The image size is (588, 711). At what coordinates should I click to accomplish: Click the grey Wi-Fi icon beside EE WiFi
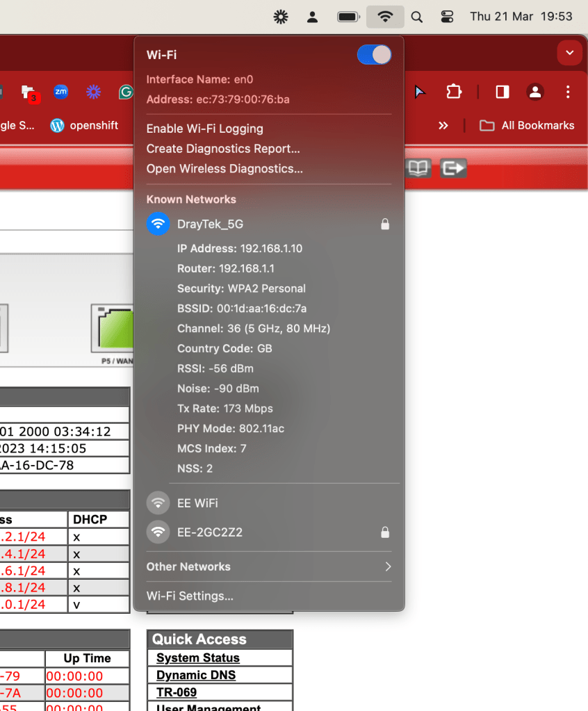tap(158, 503)
